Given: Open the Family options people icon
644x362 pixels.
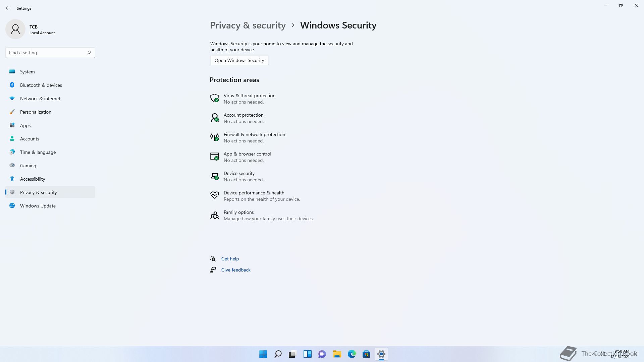Looking at the screenshot, I should [214, 215].
